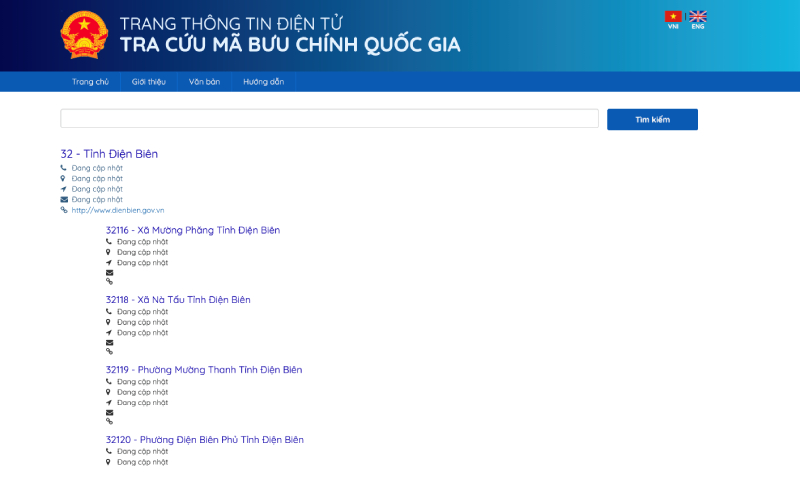800x500 pixels.
Task: Click phone icon under Phường Điện Biên Phủ
Action: pyautogui.click(x=109, y=451)
